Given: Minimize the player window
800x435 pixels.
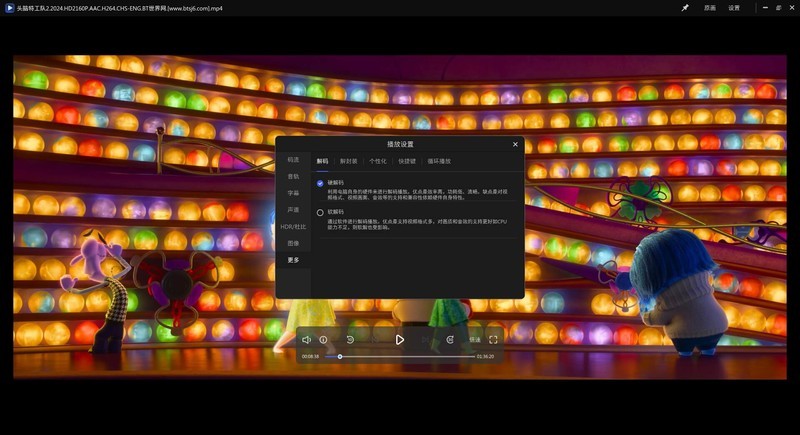Looking at the screenshot, I should (x=765, y=8).
